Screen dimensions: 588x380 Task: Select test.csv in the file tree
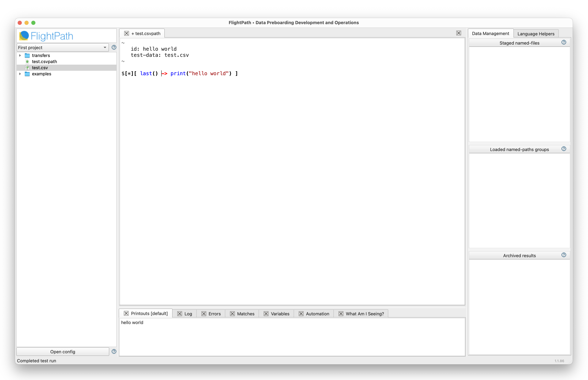40,68
